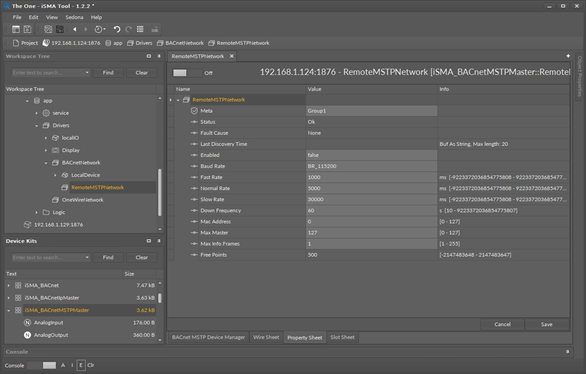Image resolution: width=586 pixels, height=374 pixels.
Task: Click Find button in Device Kits
Action: pyautogui.click(x=108, y=257)
